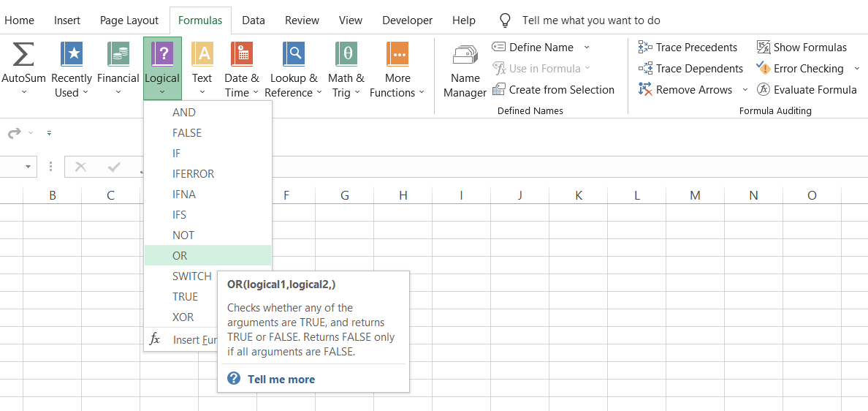Open Recently Used functions list

72,70
